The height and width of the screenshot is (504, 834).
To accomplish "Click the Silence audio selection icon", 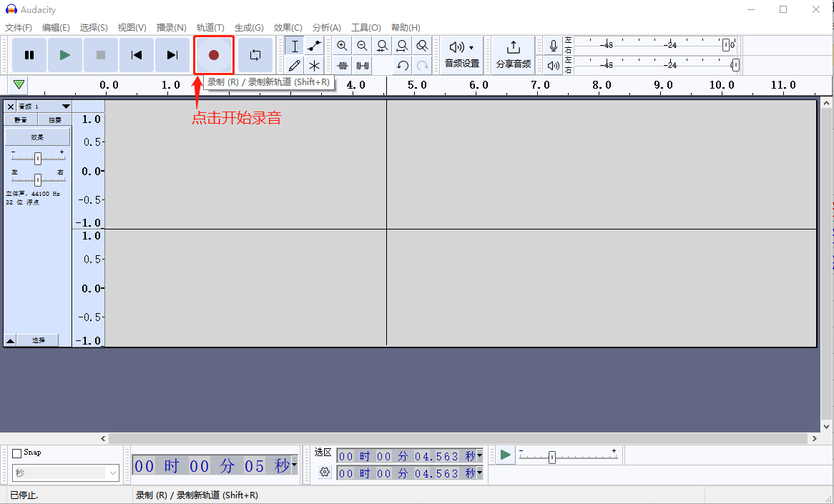I will coord(363,66).
